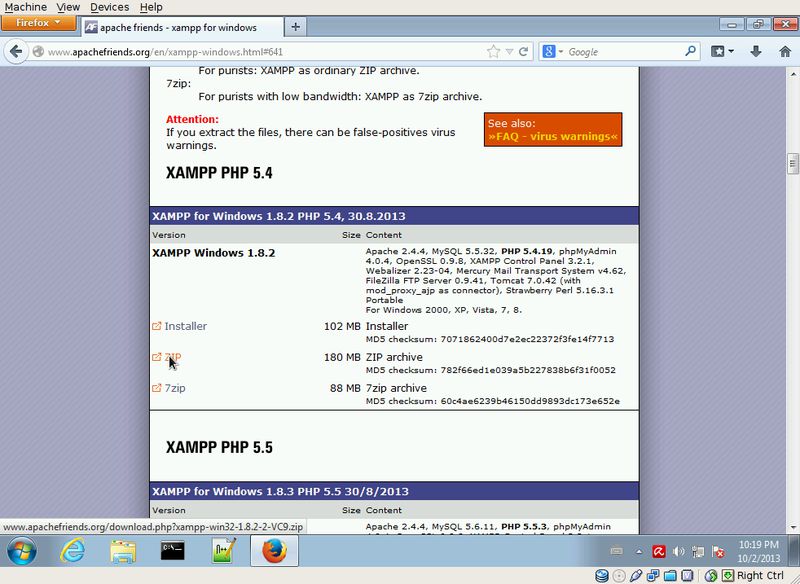This screenshot has width=800, height=584.
Task: Go back using the browser back arrow
Action: click(15, 51)
